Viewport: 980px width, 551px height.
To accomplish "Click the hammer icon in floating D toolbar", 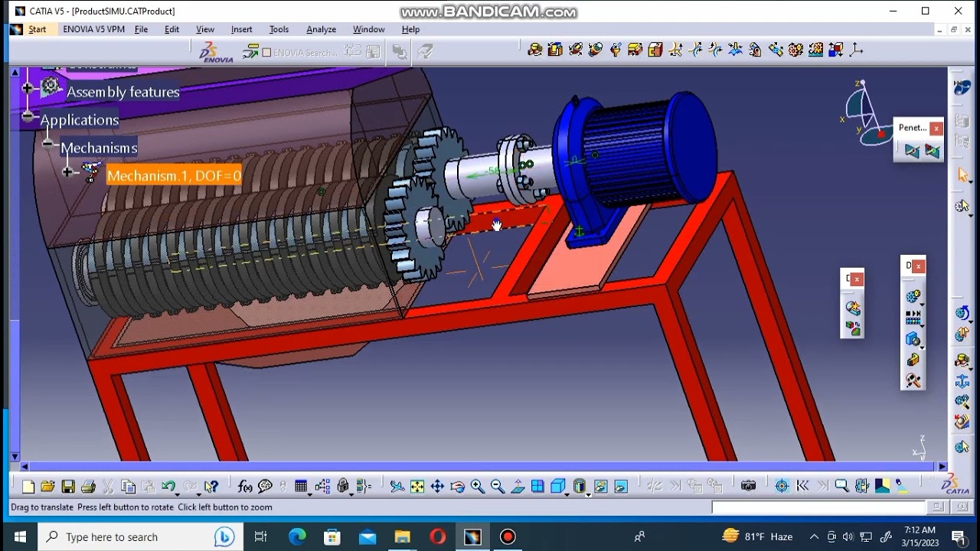I will [x=913, y=380].
